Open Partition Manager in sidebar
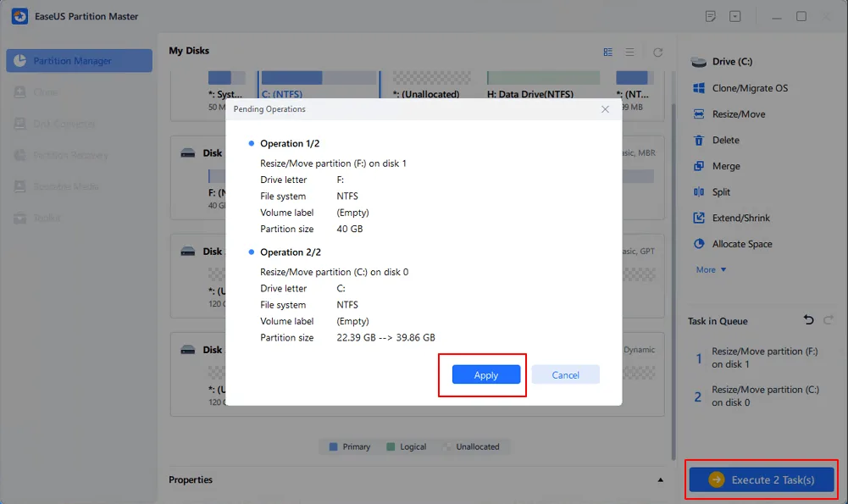Viewport: 848px width, 504px height. click(x=79, y=61)
